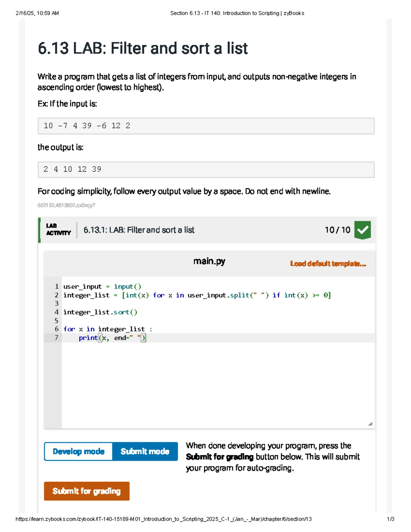
Task: Switch to Submit mode
Action: (x=145, y=451)
